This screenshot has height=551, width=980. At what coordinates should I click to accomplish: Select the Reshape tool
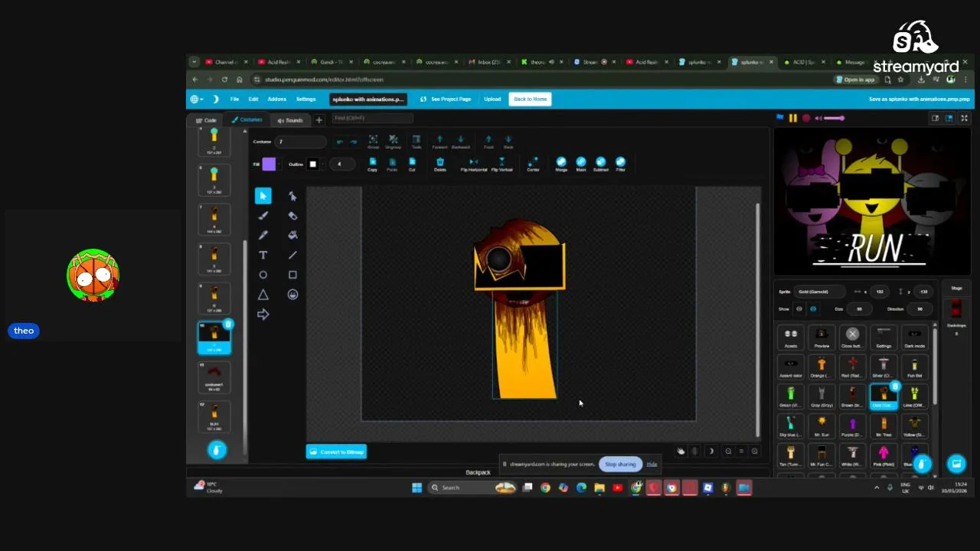292,196
